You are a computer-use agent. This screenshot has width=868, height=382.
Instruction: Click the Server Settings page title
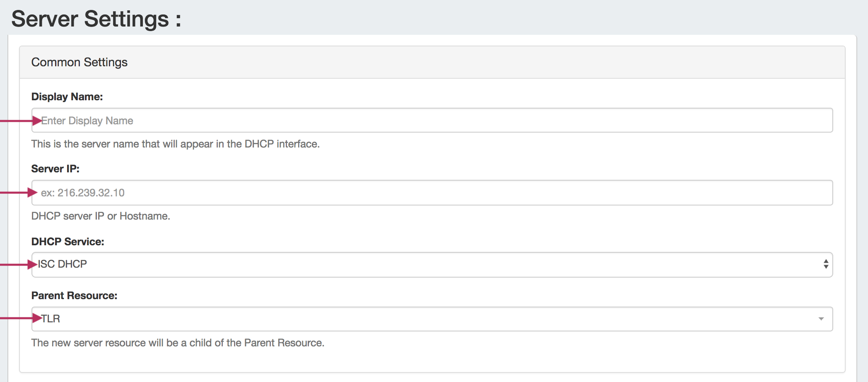[x=96, y=19]
